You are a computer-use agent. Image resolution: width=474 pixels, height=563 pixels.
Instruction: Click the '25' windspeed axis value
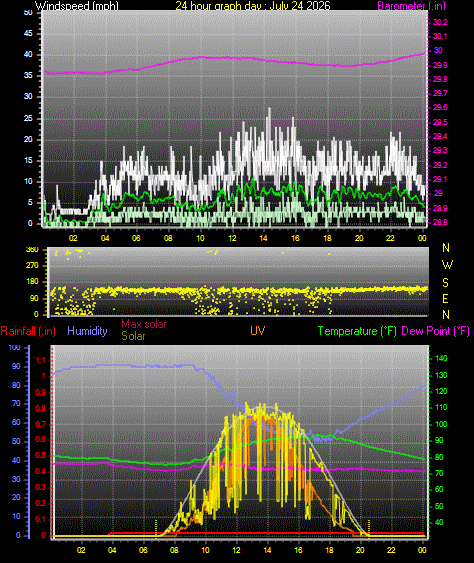(x=28, y=118)
